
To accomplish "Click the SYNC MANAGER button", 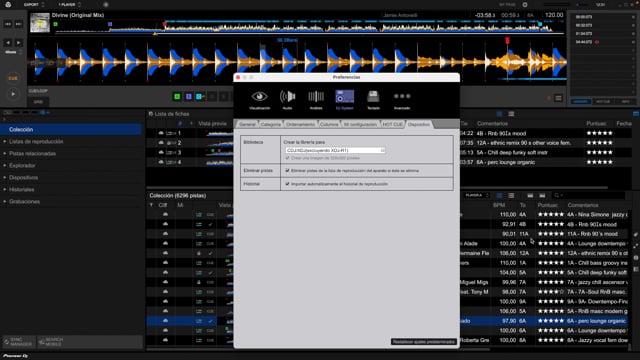I will (19, 342).
